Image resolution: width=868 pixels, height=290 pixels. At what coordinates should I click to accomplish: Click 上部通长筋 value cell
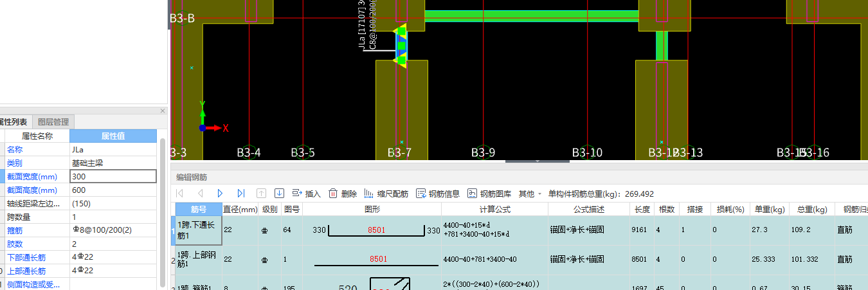(x=113, y=271)
